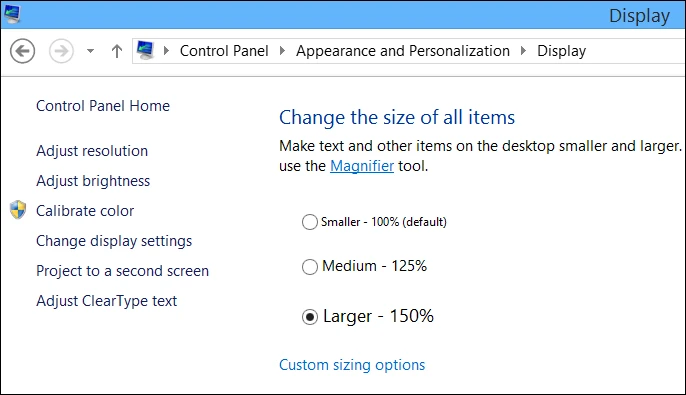Open Adjust resolution link

92,151
